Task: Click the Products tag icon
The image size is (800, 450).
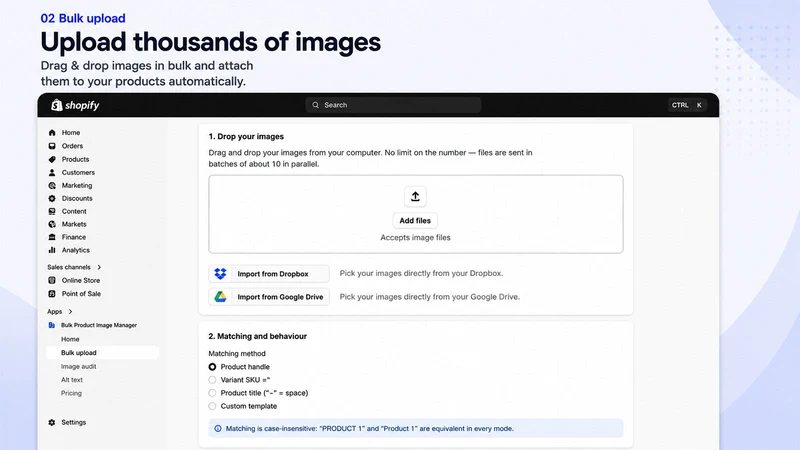Action: [x=52, y=159]
